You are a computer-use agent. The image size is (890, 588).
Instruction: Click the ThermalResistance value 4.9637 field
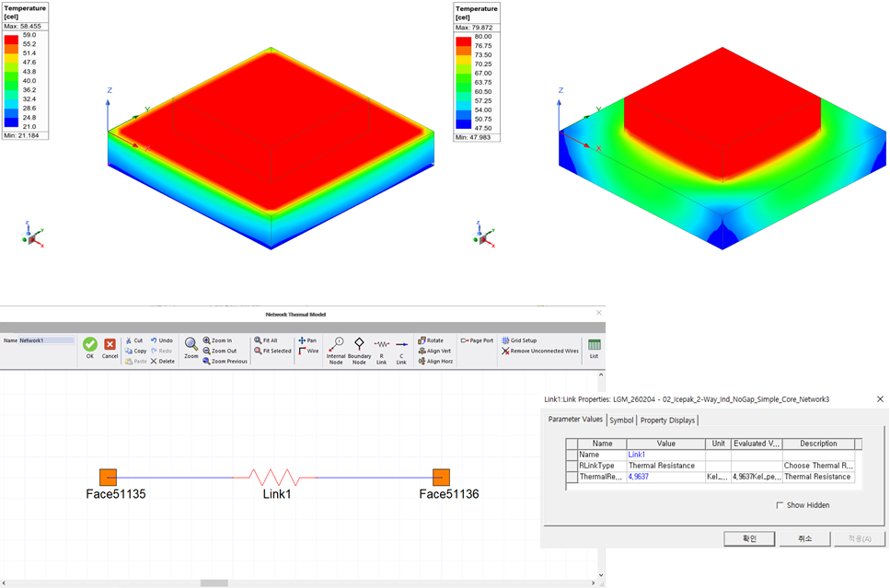665,477
